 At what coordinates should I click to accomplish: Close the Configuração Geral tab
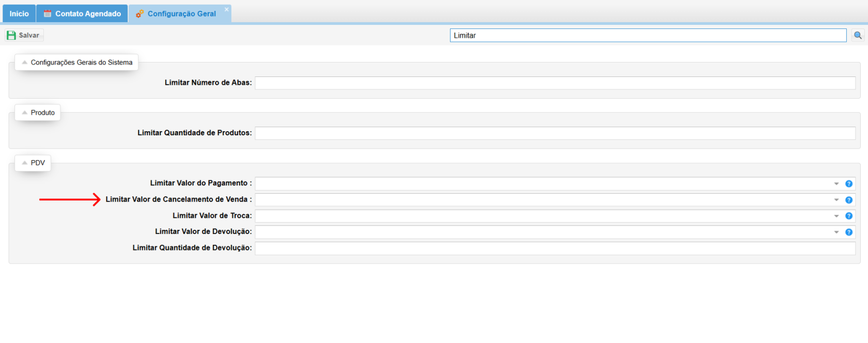226,9
